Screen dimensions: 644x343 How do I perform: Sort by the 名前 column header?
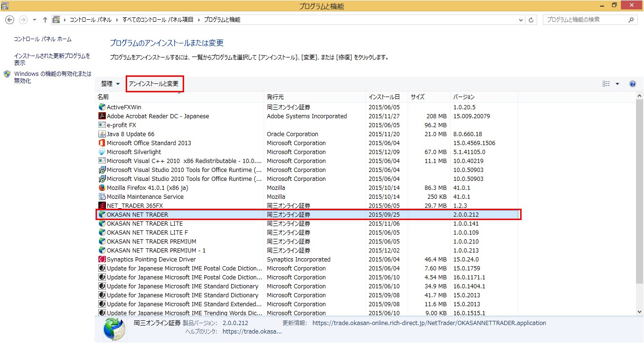[179, 97]
